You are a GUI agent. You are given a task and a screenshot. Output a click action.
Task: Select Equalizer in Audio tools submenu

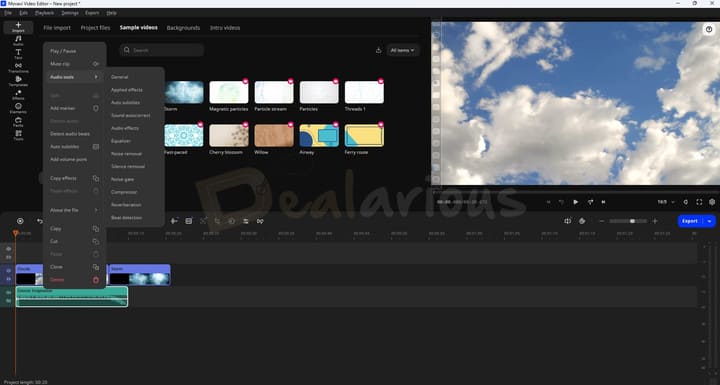click(x=135, y=141)
